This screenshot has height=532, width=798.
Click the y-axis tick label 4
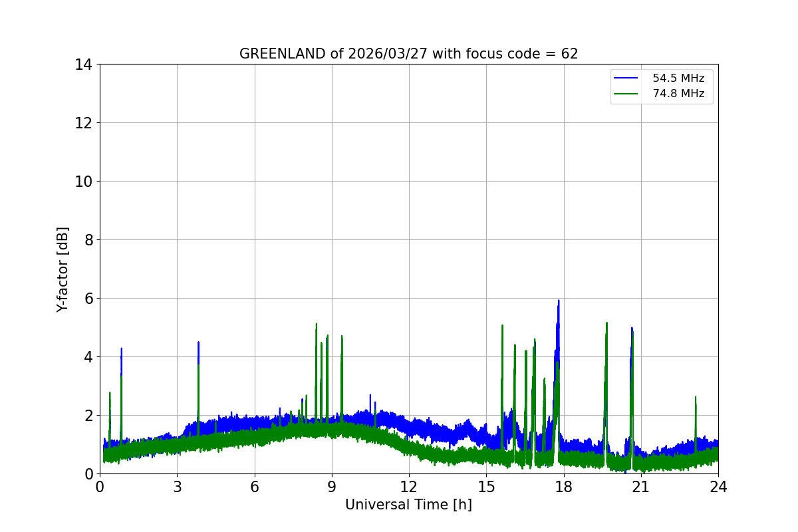(x=88, y=357)
